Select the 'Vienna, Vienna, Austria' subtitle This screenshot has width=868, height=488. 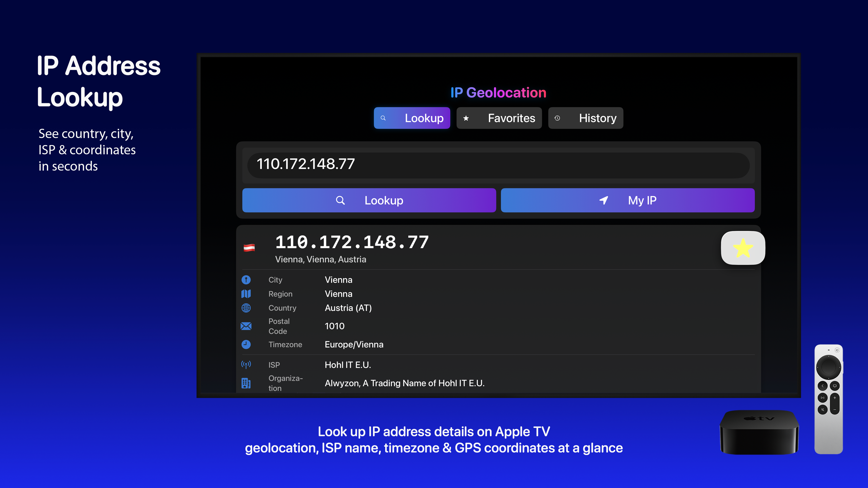coord(321,259)
